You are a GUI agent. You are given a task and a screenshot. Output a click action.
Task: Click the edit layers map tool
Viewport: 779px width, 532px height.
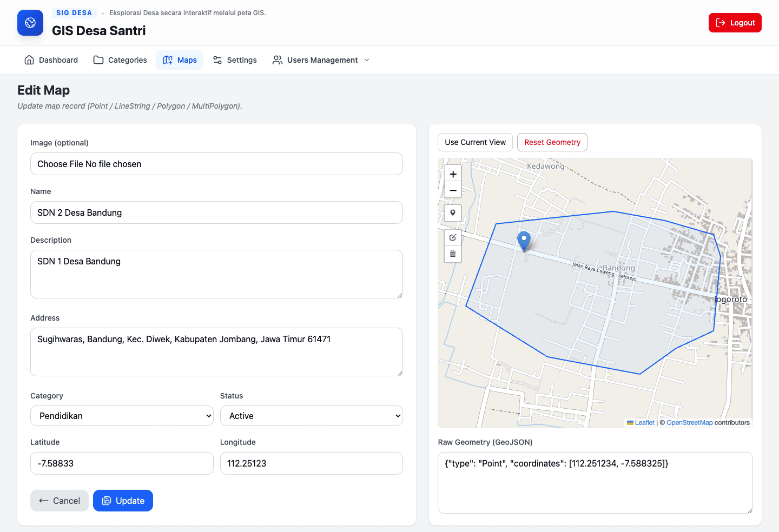(453, 237)
